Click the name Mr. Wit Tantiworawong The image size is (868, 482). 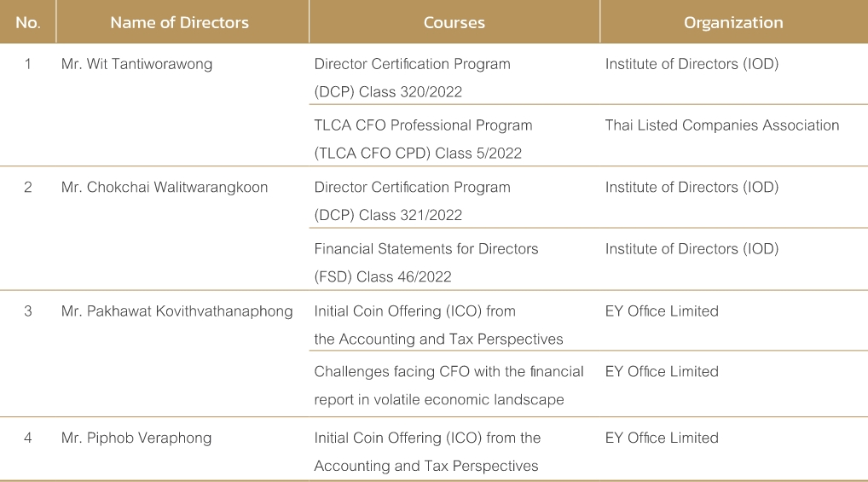(136, 64)
